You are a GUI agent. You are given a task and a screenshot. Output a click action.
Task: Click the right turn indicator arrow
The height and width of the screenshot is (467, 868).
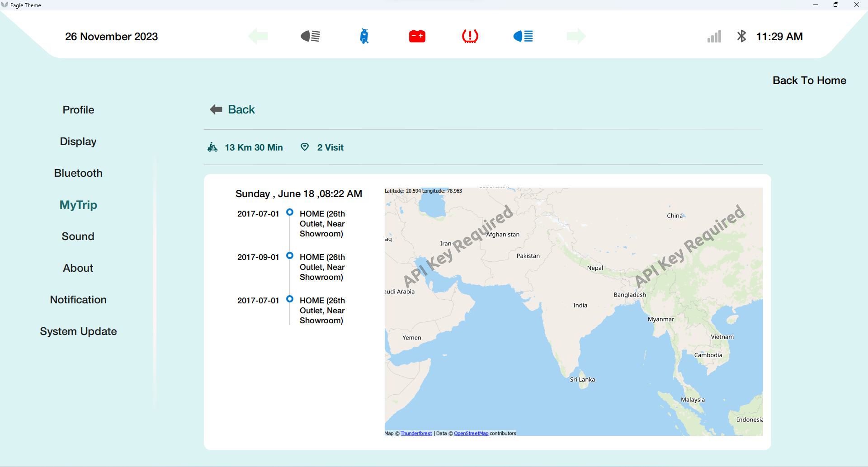[576, 36]
